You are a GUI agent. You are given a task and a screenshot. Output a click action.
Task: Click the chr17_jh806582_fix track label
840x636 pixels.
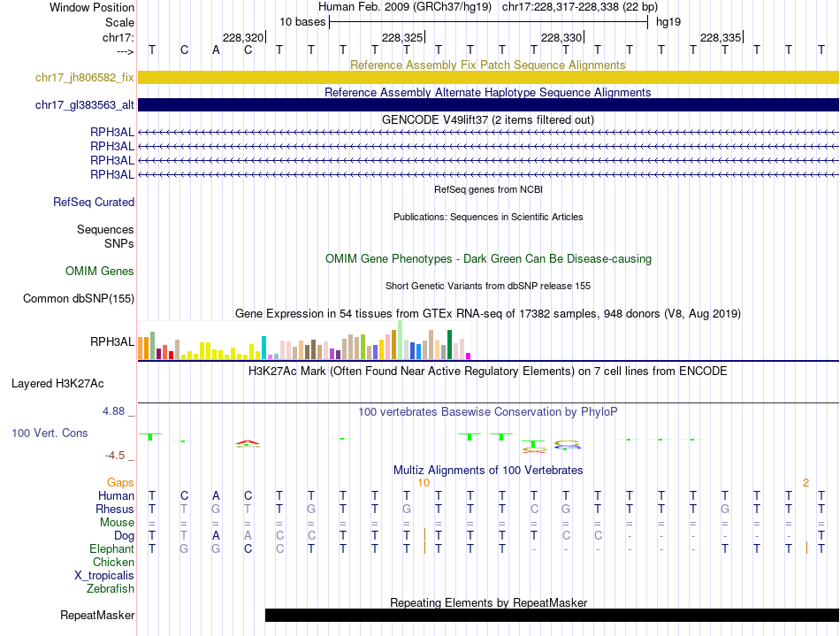click(84, 77)
